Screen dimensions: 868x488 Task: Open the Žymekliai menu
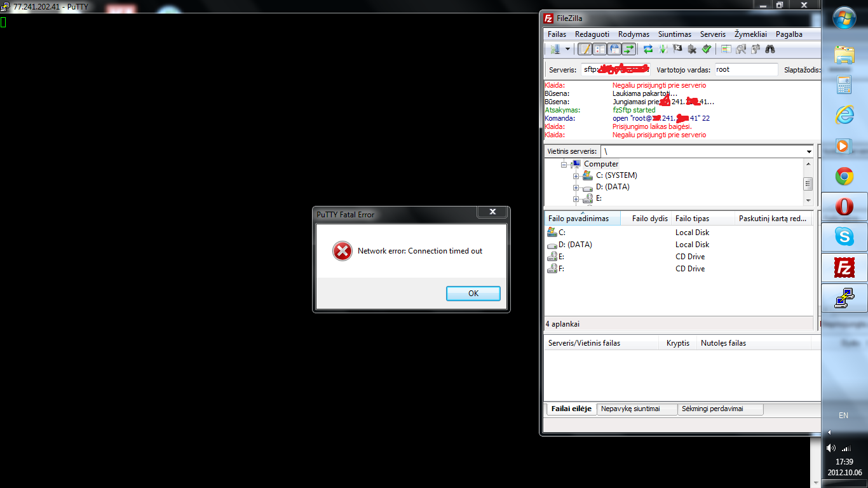click(750, 34)
